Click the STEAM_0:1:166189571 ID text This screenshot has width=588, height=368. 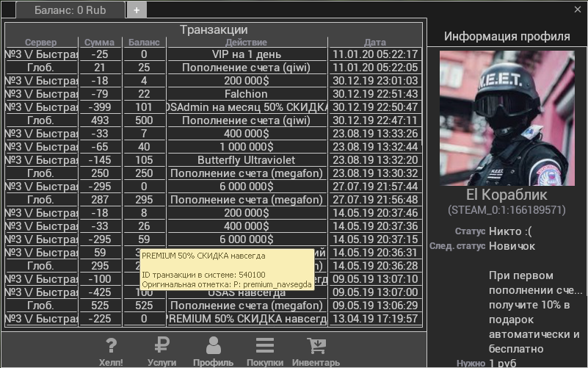[507, 210]
